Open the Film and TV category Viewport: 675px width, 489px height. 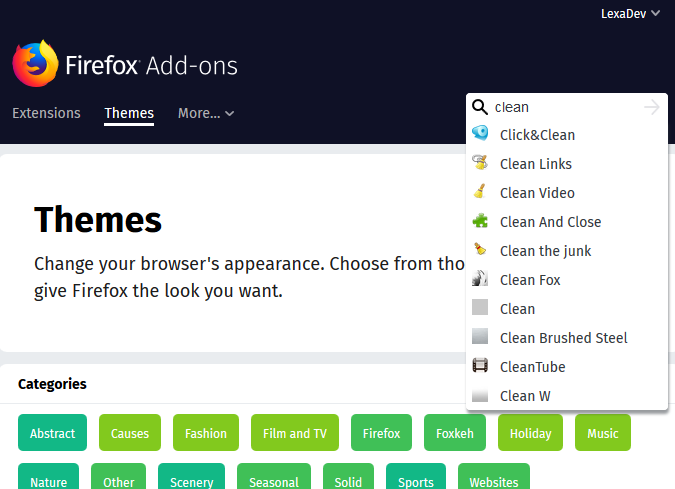(295, 433)
